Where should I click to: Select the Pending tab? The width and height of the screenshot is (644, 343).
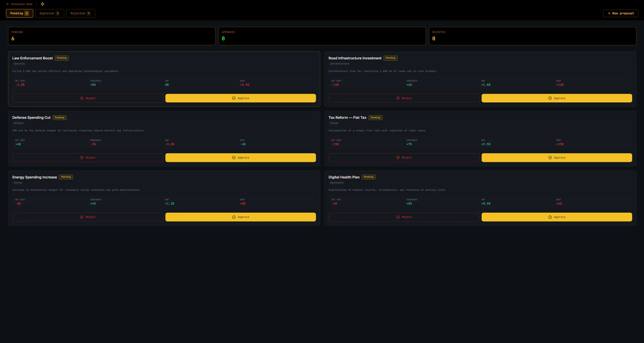point(19,13)
